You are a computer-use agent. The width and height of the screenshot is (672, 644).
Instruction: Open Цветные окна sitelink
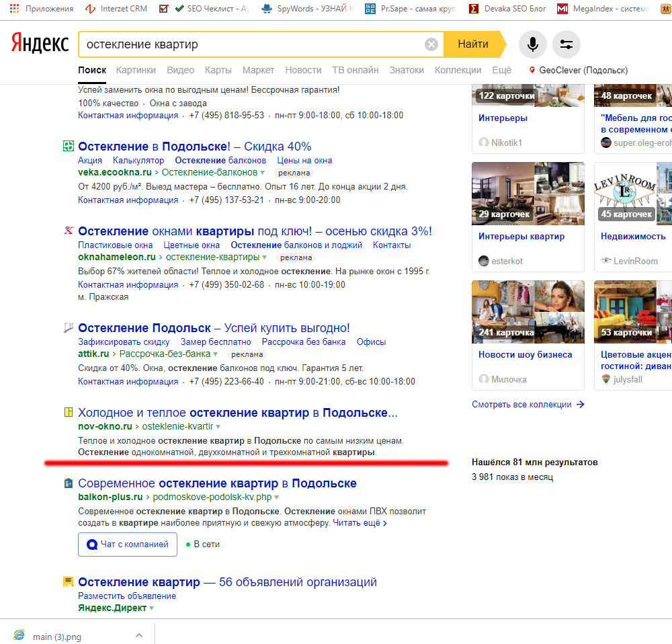click(x=192, y=245)
